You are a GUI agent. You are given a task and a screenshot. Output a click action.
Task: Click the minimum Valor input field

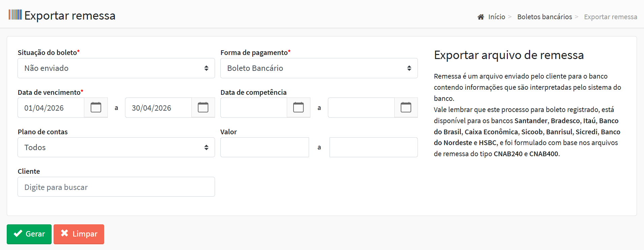(x=265, y=147)
